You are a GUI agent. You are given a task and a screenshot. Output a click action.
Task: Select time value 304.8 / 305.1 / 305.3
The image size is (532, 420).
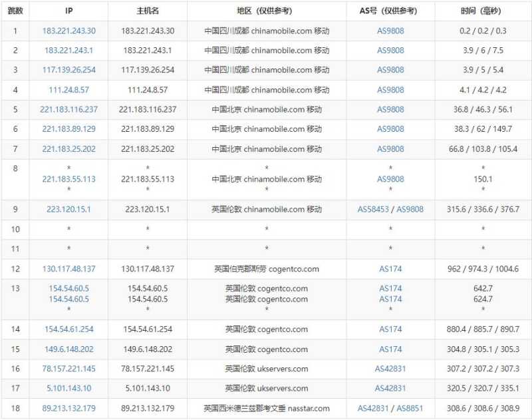[x=483, y=349]
